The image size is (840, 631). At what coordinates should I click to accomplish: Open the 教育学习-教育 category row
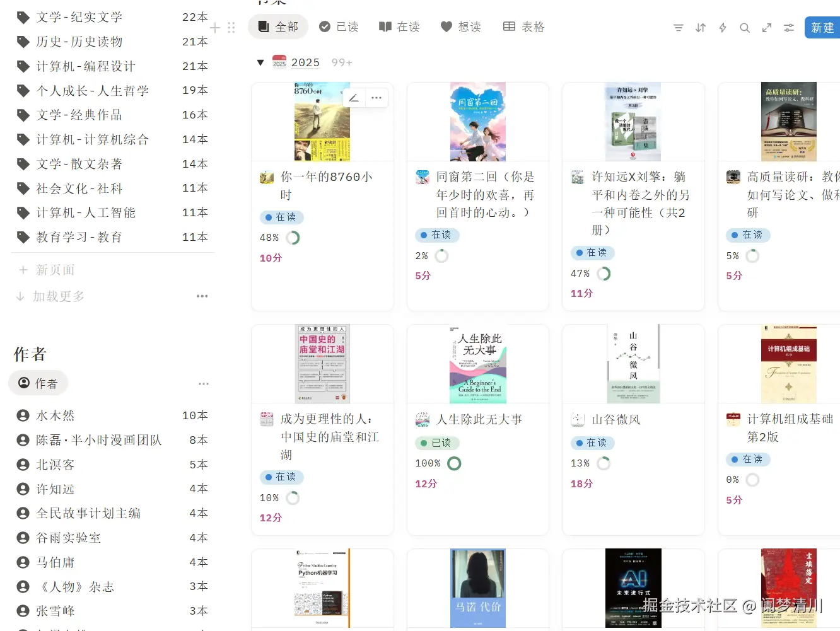(x=112, y=237)
